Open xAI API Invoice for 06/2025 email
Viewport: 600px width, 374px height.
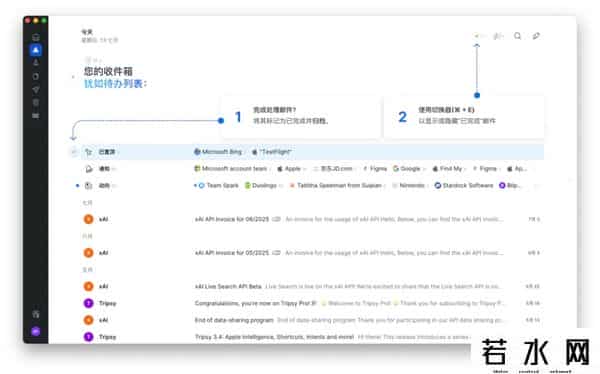point(312,219)
